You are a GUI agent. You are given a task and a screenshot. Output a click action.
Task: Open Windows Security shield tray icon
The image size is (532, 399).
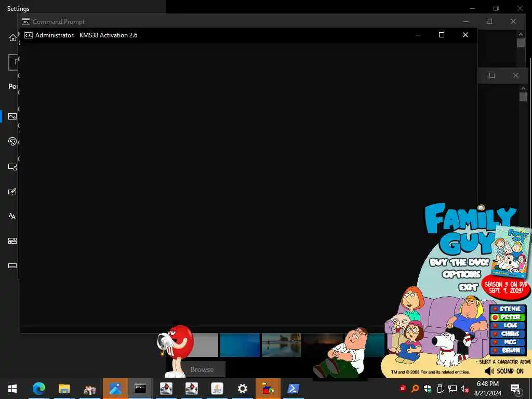[x=428, y=389]
